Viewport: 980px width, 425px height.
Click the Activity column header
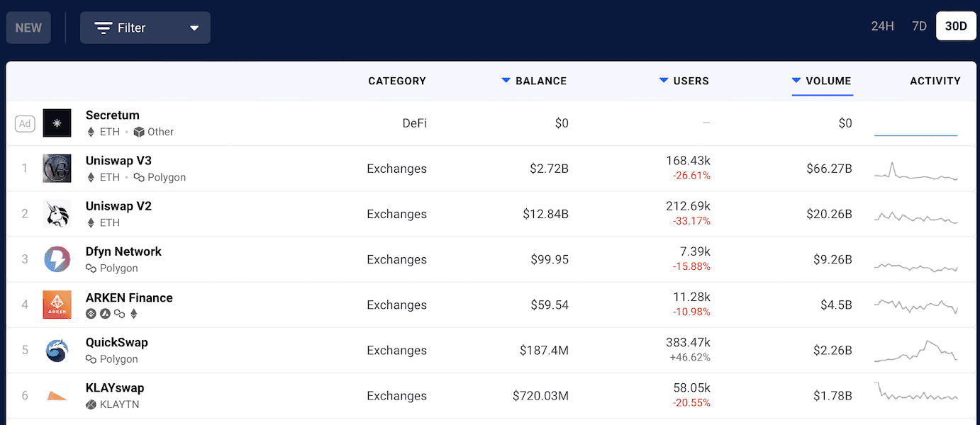click(x=935, y=81)
